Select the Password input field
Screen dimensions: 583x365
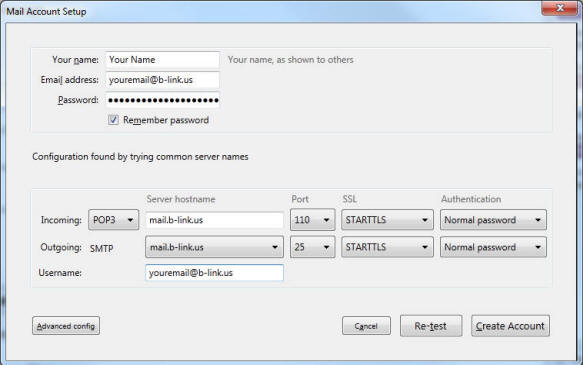click(x=162, y=100)
